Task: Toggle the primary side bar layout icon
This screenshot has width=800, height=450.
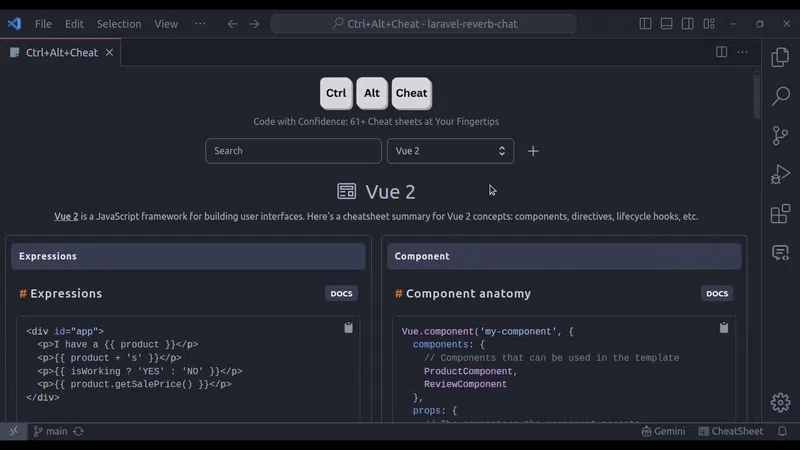Action: coord(645,23)
